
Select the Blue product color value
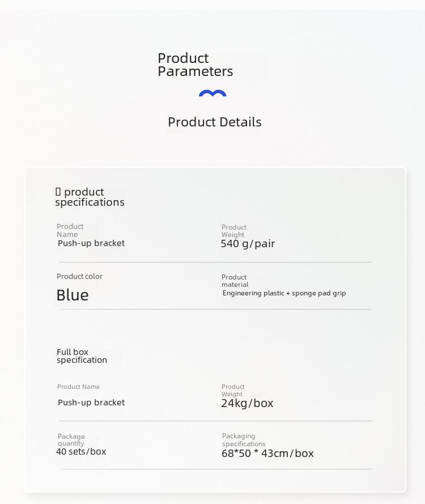click(73, 295)
